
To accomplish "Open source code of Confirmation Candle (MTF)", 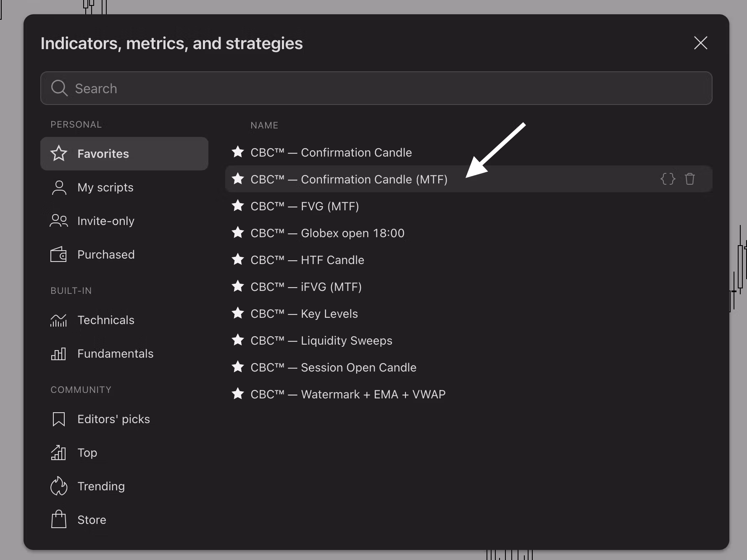I will (x=667, y=179).
